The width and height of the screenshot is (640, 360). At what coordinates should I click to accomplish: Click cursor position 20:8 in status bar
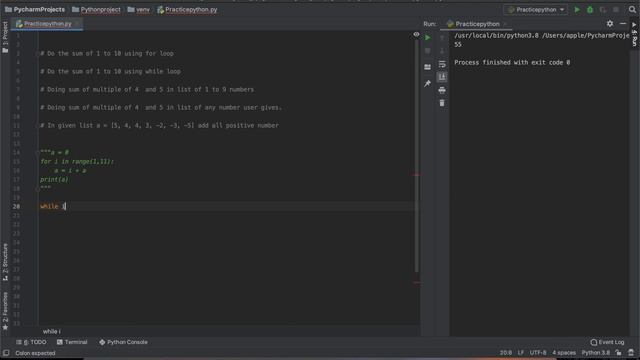click(x=506, y=353)
